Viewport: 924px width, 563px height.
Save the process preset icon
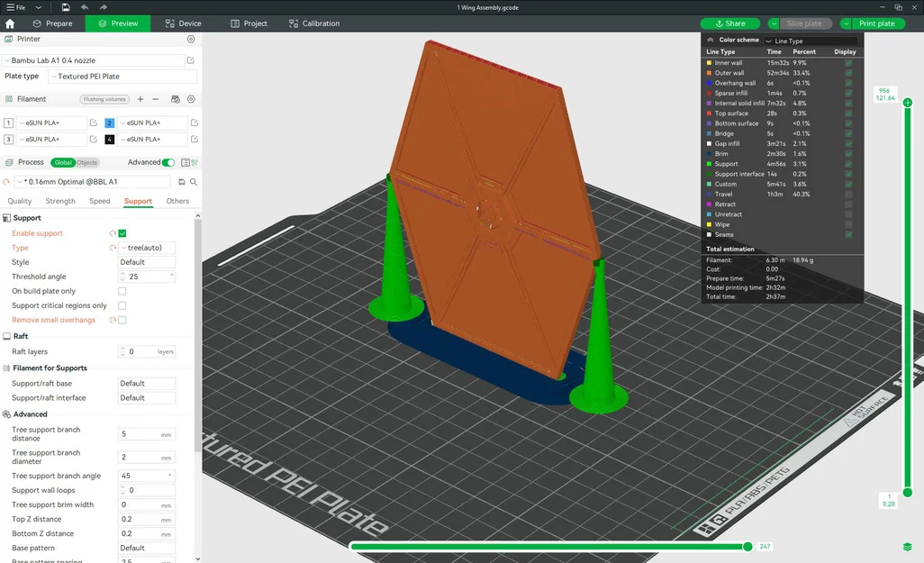click(182, 182)
